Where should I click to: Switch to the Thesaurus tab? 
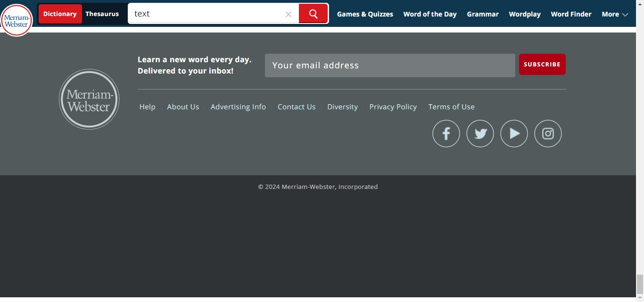point(102,14)
